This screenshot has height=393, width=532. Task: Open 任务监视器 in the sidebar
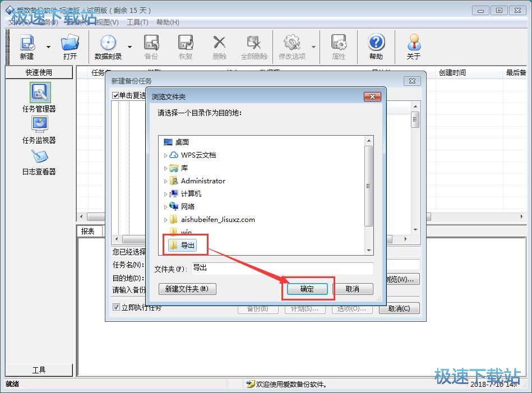39,129
